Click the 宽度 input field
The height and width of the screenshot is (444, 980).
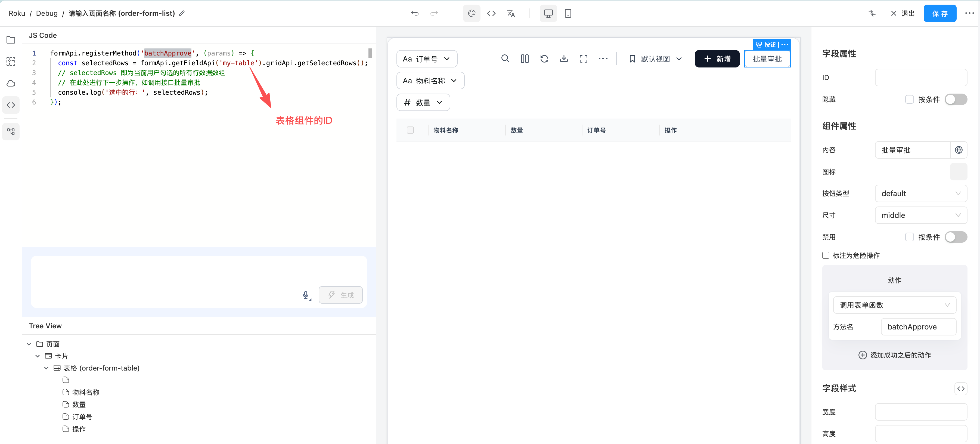(x=921, y=412)
